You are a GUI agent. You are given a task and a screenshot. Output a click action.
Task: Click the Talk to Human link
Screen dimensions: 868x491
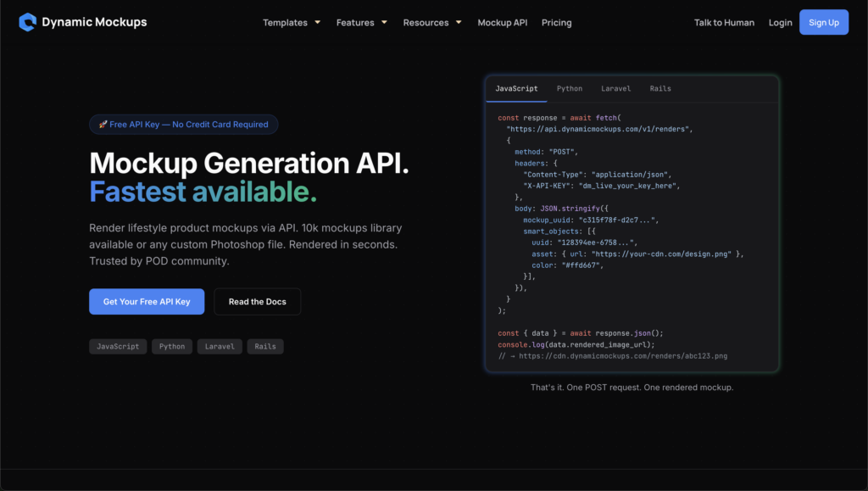pyautogui.click(x=724, y=23)
